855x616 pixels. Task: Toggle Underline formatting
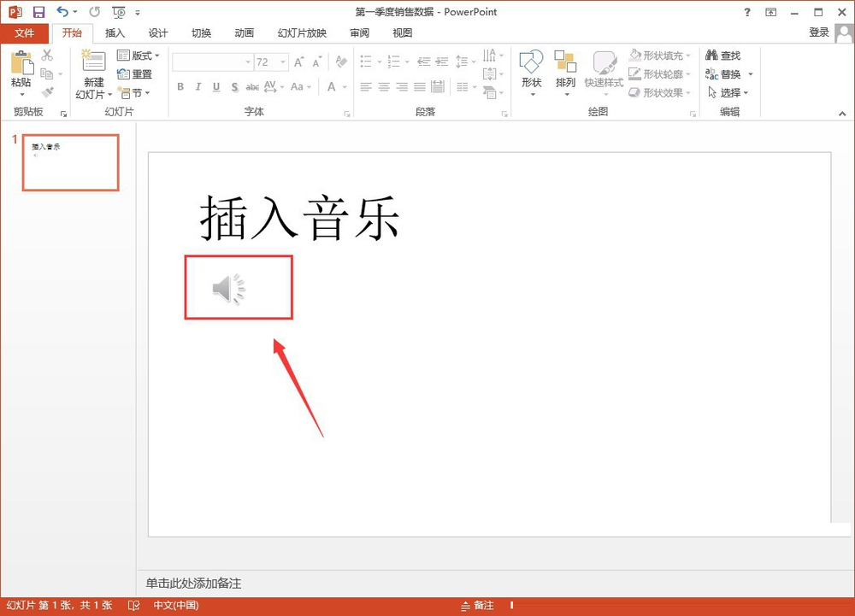[x=216, y=86]
